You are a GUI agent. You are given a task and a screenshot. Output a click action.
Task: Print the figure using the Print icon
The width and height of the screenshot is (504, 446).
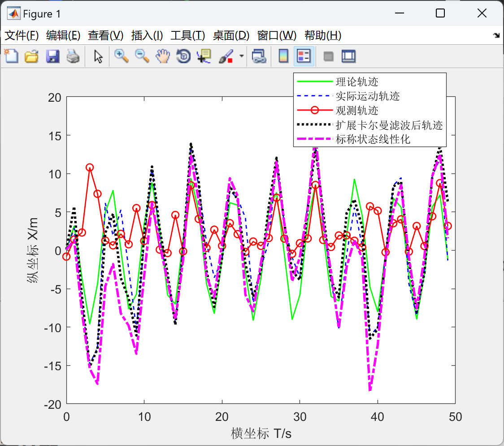coord(73,56)
